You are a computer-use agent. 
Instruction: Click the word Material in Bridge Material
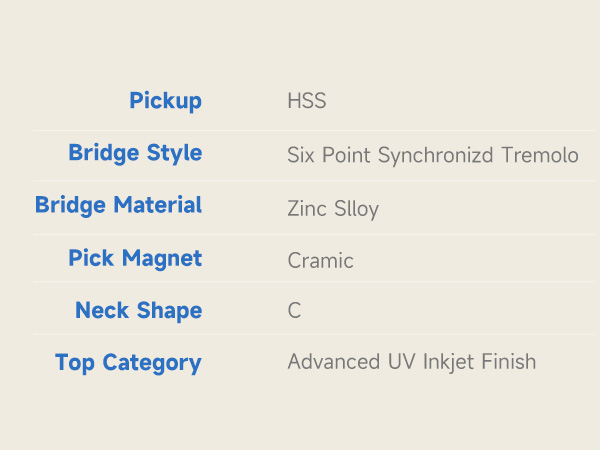[156, 205]
